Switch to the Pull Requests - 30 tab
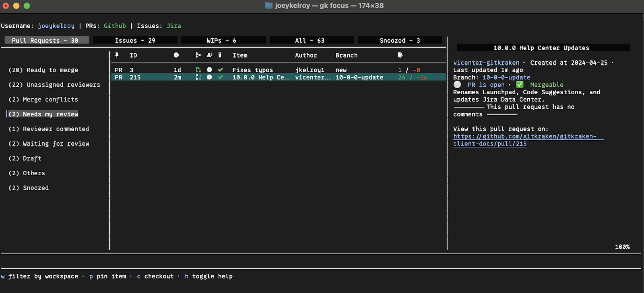The image size is (644, 293). 47,40
